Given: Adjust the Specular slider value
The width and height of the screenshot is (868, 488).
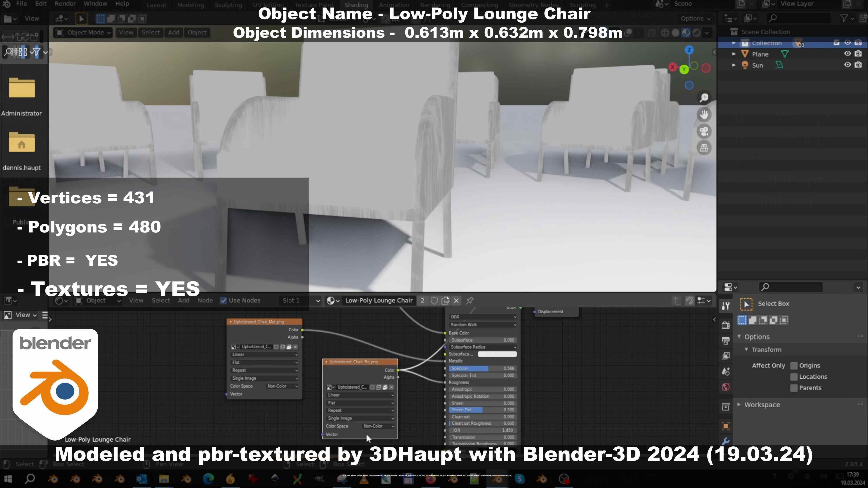Looking at the screenshot, I should [x=483, y=368].
